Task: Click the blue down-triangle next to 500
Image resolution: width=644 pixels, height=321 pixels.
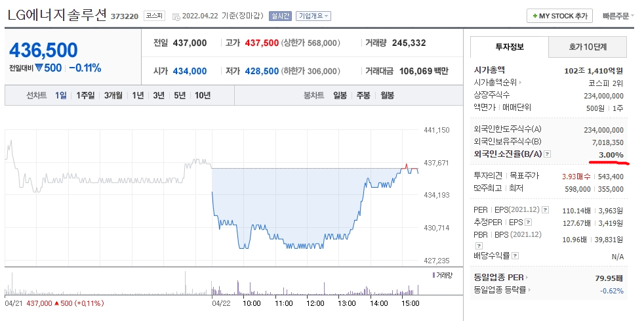Action: coord(39,68)
